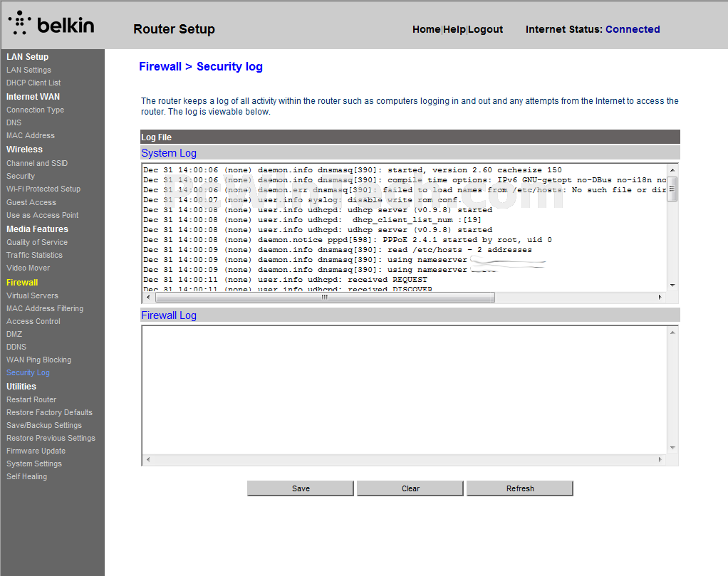Open WAN Ping Blocking page
This screenshot has height=576, width=728.
point(39,360)
